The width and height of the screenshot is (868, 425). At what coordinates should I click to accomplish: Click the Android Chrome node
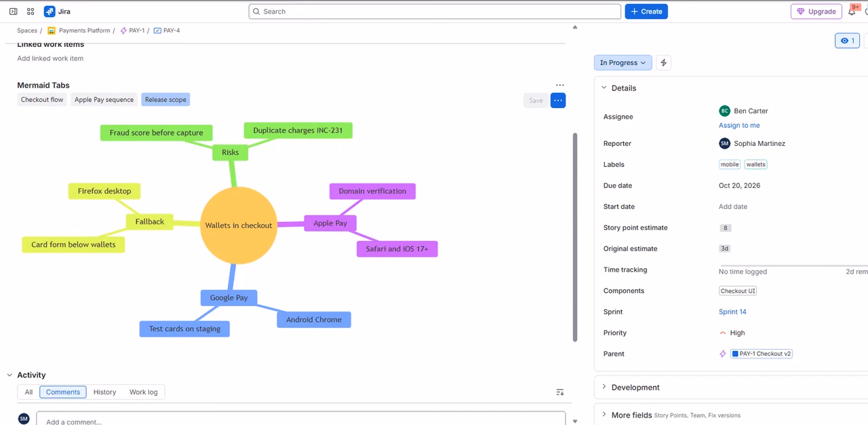click(314, 319)
